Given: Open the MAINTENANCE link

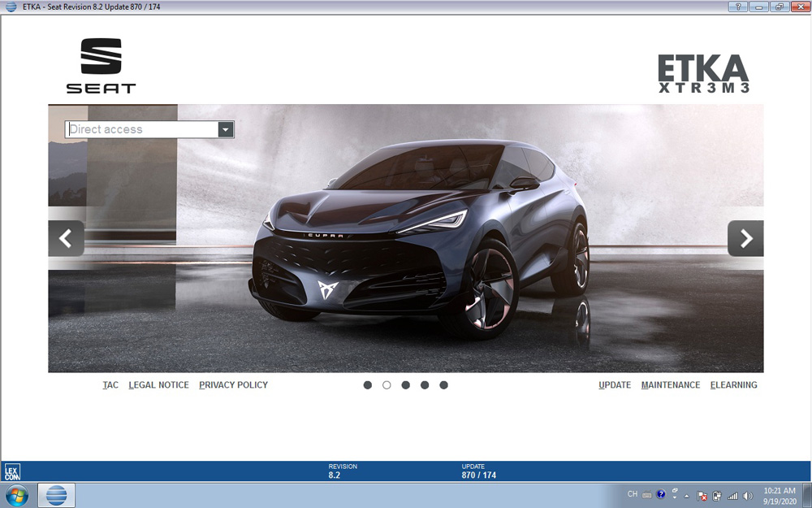Looking at the screenshot, I should [671, 385].
